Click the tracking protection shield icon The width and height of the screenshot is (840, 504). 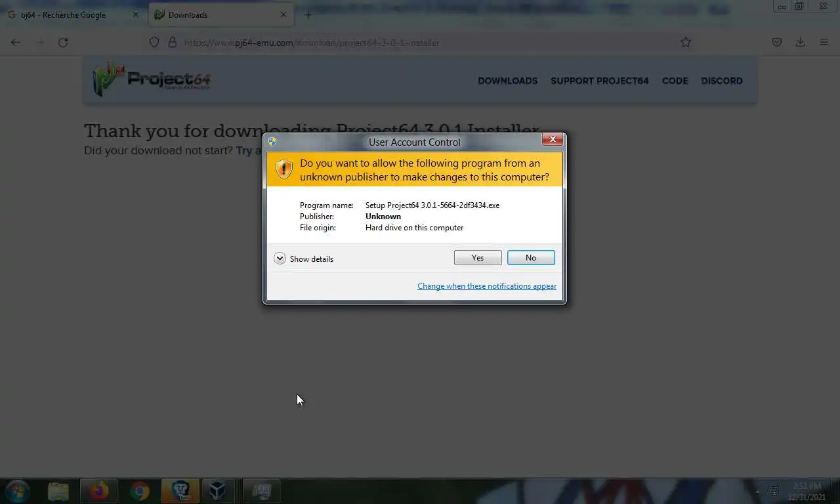pyautogui.click(x=154, y=42)
